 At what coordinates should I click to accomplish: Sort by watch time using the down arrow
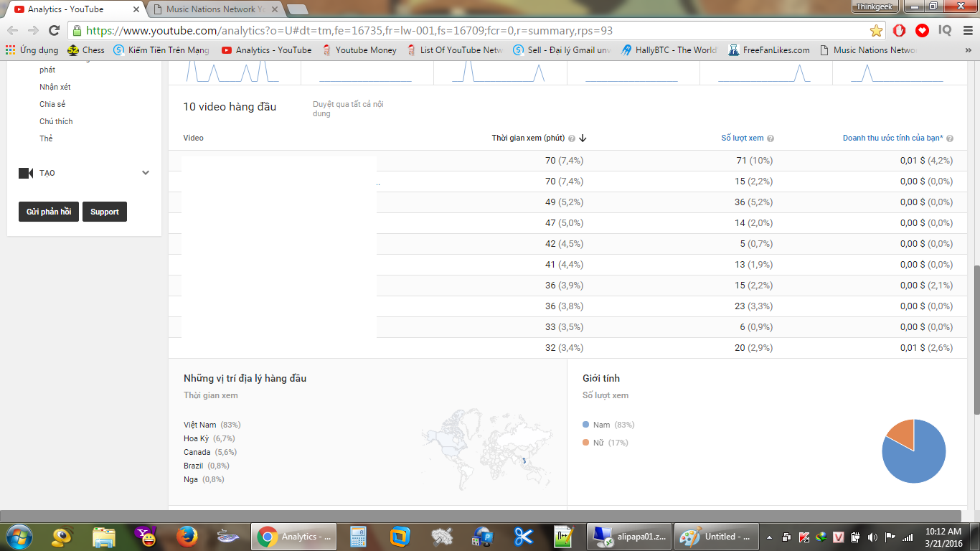(583, 138)
